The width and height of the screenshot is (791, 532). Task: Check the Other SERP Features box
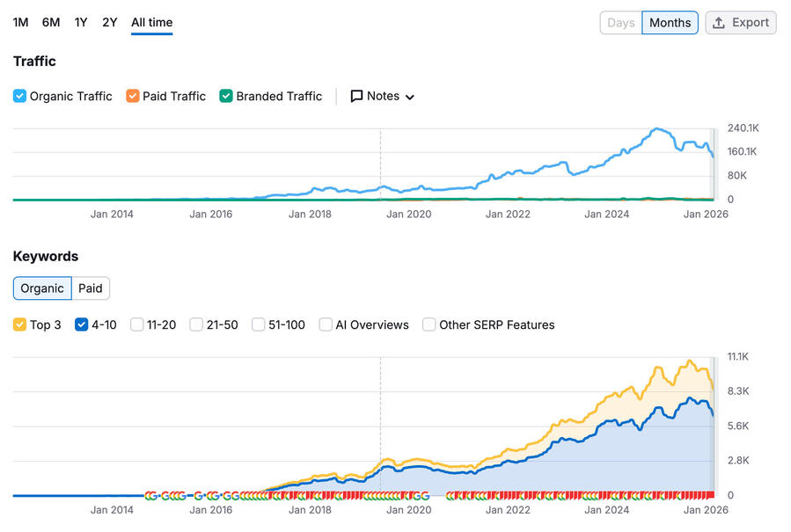(x=429, y=324)
